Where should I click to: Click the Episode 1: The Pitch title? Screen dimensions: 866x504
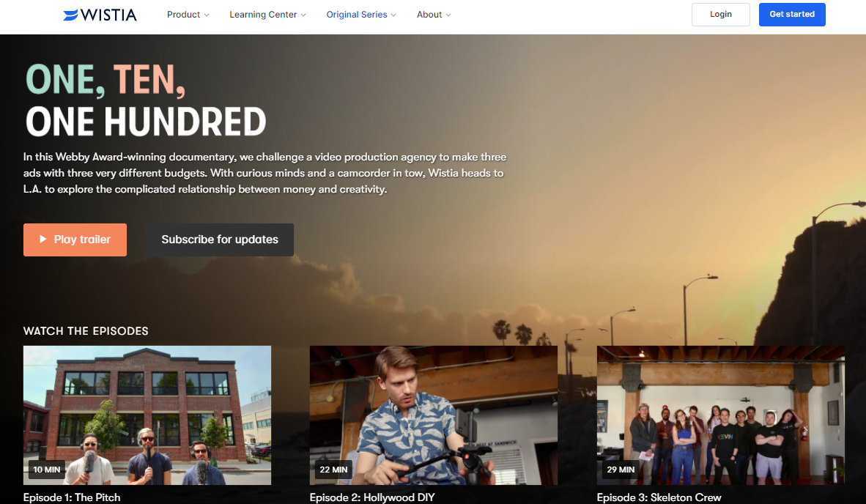pyautogui.click(x=72, y=497)
